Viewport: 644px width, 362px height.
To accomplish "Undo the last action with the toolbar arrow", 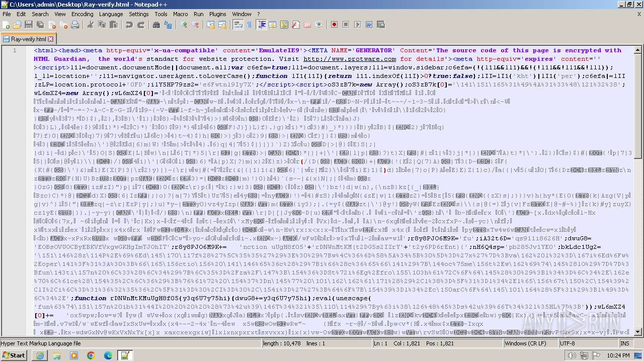I will [129, 25].
